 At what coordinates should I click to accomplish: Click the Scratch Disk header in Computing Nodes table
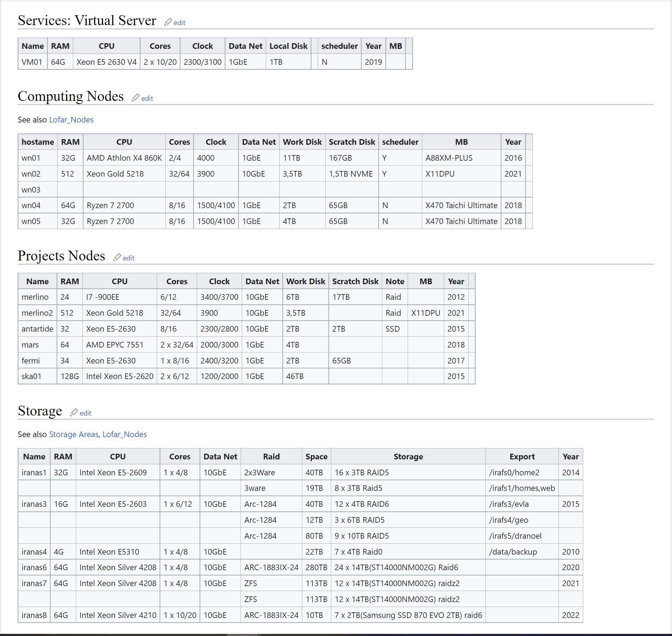tap(352, 142)
